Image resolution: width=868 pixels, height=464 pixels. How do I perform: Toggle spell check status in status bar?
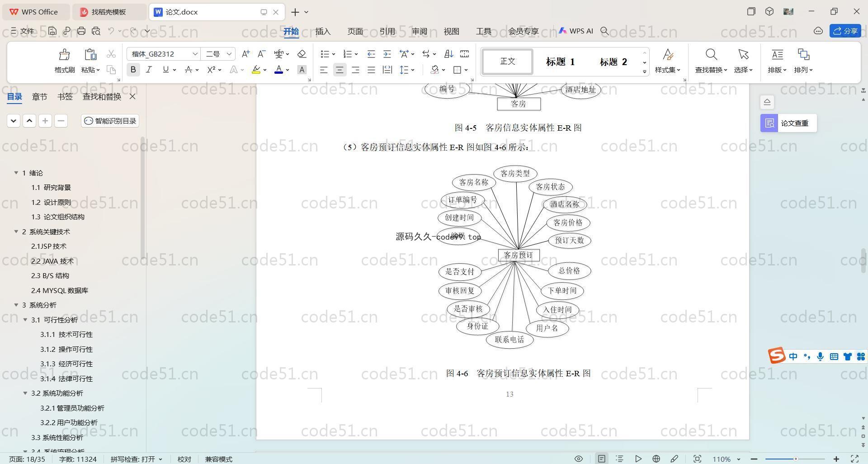point(137,459)
